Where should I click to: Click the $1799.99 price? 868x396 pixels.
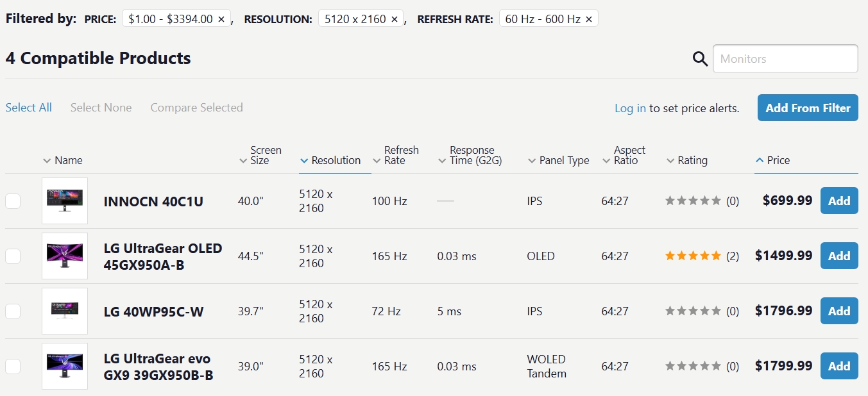783,366
